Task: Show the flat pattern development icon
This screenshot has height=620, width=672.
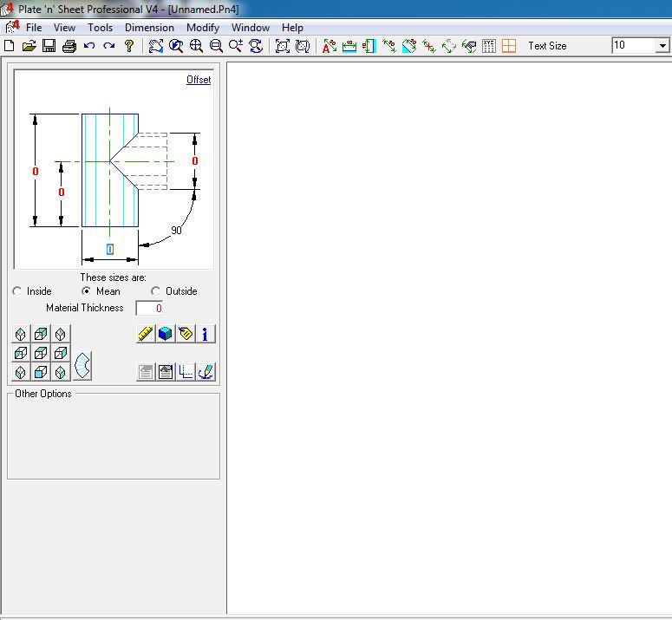Action: pos(82,365)
